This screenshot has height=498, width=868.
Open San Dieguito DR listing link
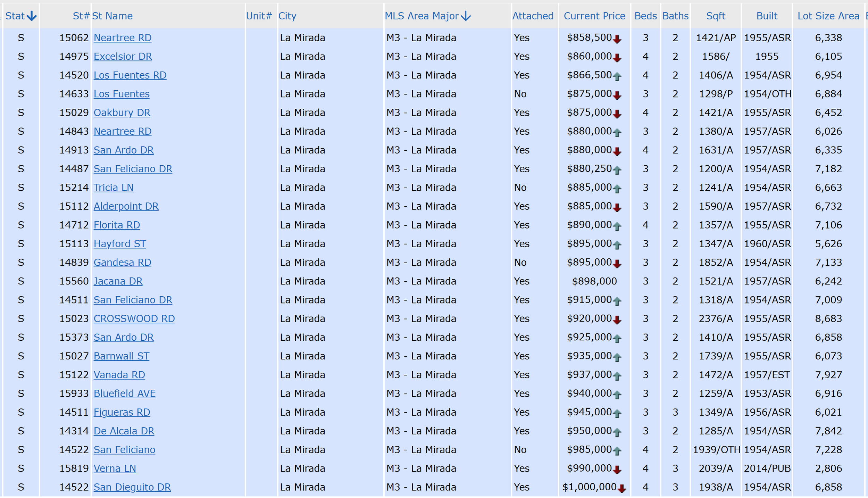coord(132,487)
